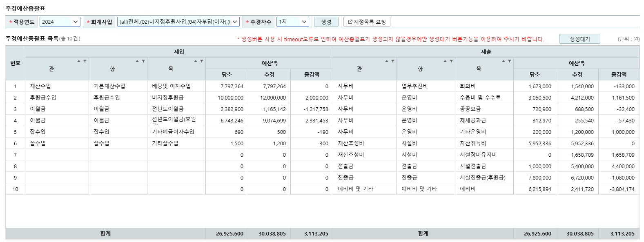Open the 적용연도 year dropdown

(60, 22)
